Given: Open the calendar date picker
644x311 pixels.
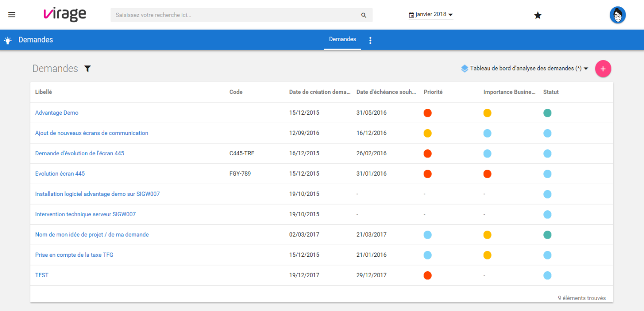Looking at the screenshot, I should tap(412, 14).
